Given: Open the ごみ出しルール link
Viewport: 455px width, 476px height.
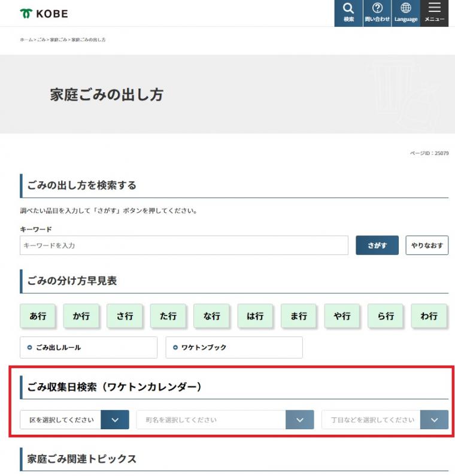Looking at the screenshot, I should (89, 347).
